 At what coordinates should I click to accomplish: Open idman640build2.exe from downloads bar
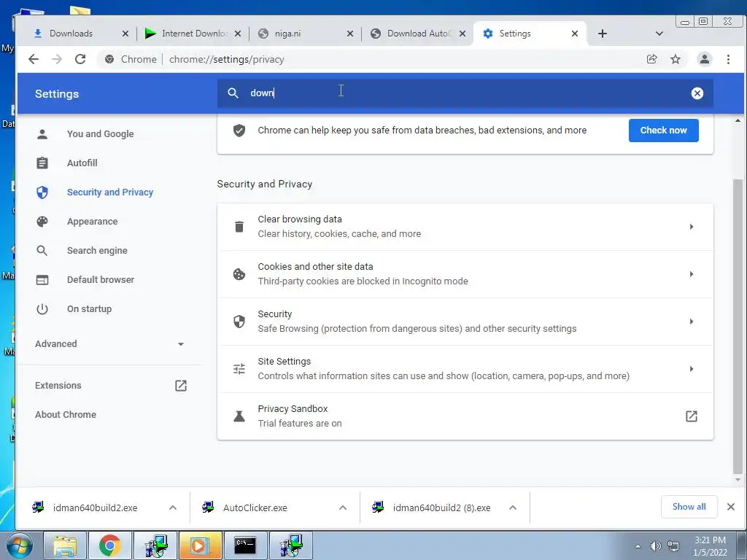pos(96,507)
